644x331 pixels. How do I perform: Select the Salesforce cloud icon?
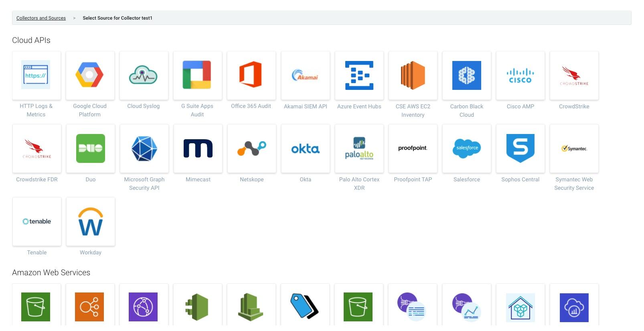coord(467,148)
